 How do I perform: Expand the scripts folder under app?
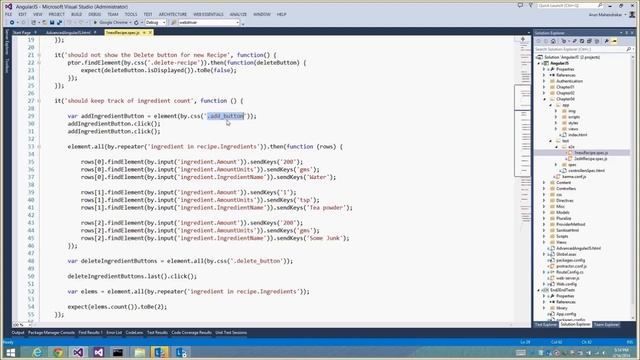(x=556, y=117)
